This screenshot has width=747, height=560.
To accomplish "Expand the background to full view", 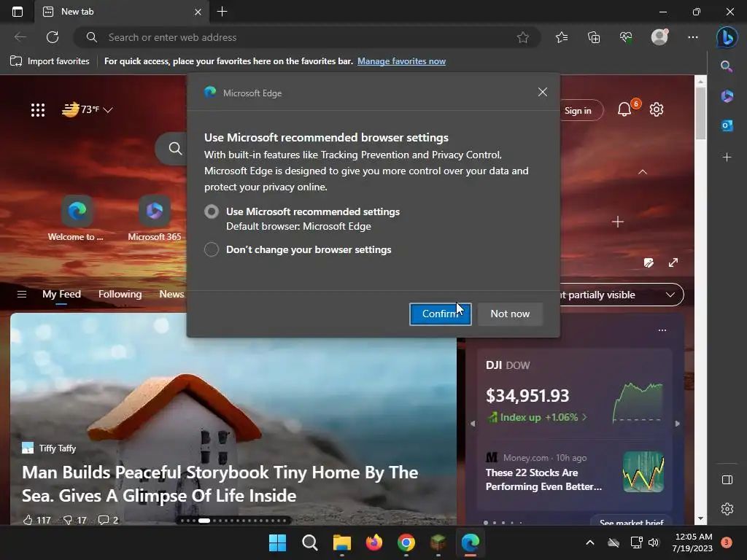I will click(673, 262).
